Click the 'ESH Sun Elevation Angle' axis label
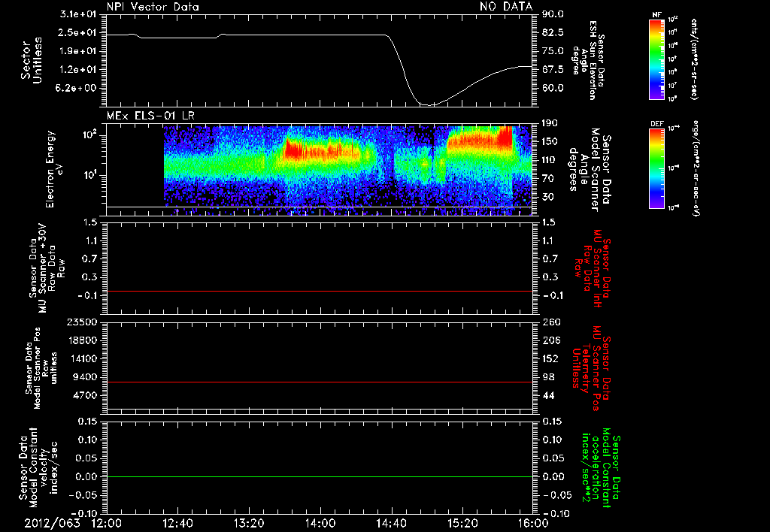770x532 pixels. (x=590, y=60)
